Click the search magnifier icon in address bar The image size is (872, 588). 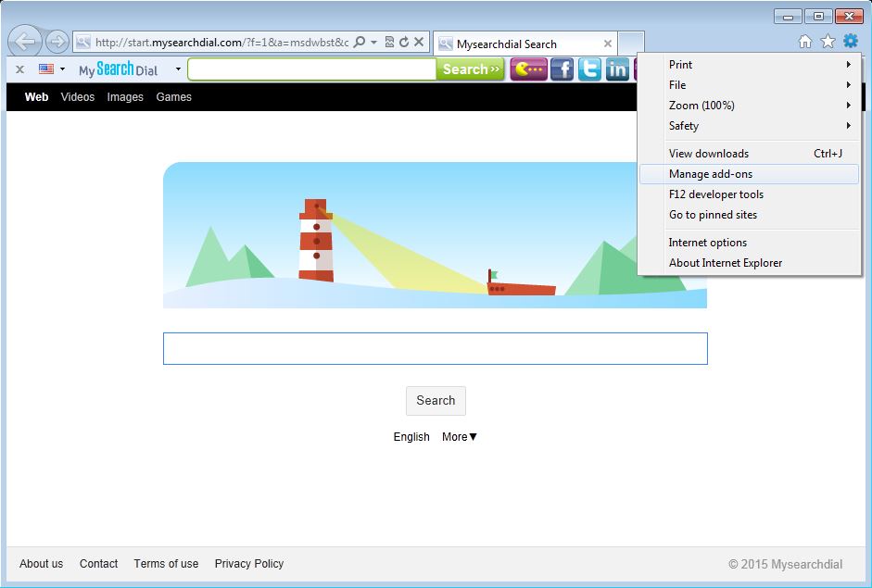[360, 42]
